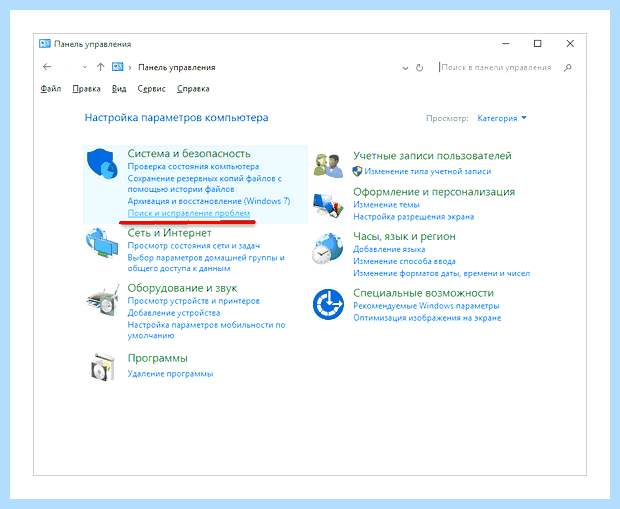Click Просмотр устройств и принтеров link
The width and height of the screenshot is (620, 509).
click(193, 301)
